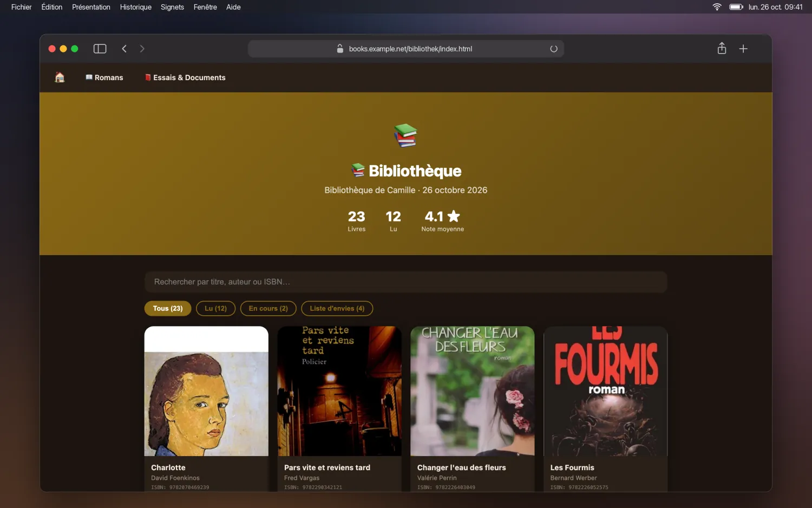Open the Signets menu
Viewport: 812px width, 508px height.
coord(172,7)
